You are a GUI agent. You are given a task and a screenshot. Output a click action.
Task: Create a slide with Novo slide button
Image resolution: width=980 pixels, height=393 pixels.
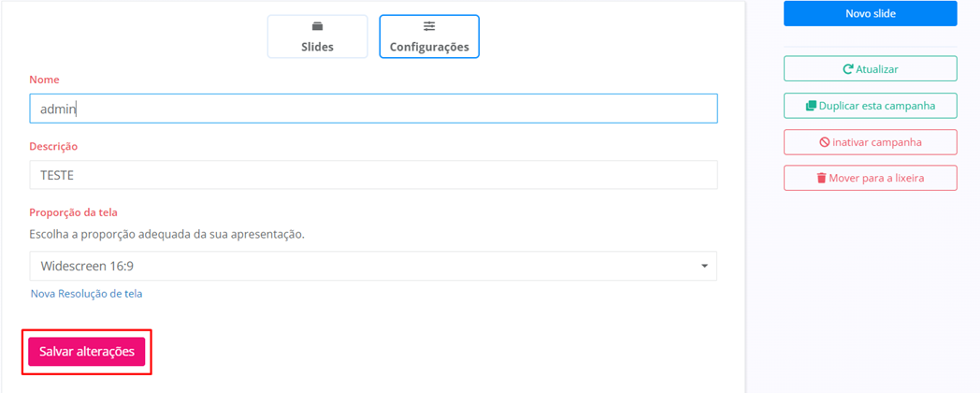[x=870, y=13]
